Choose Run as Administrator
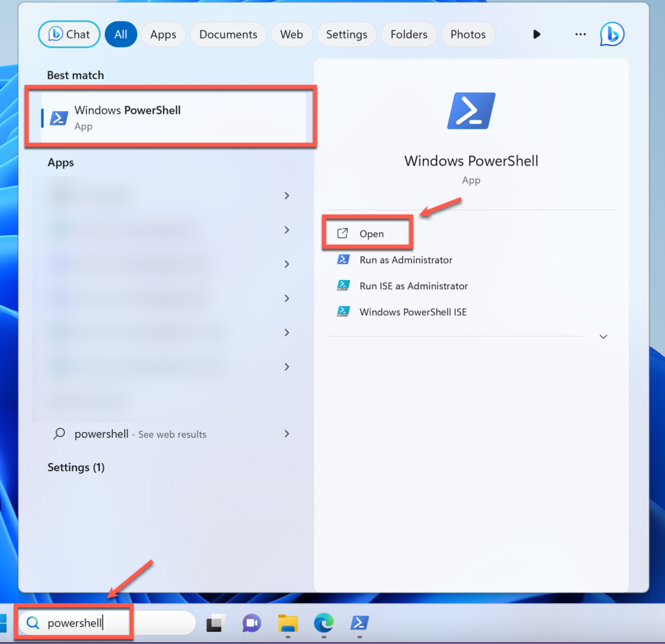Viewport: 665px width, 644px height. [405, 260]
